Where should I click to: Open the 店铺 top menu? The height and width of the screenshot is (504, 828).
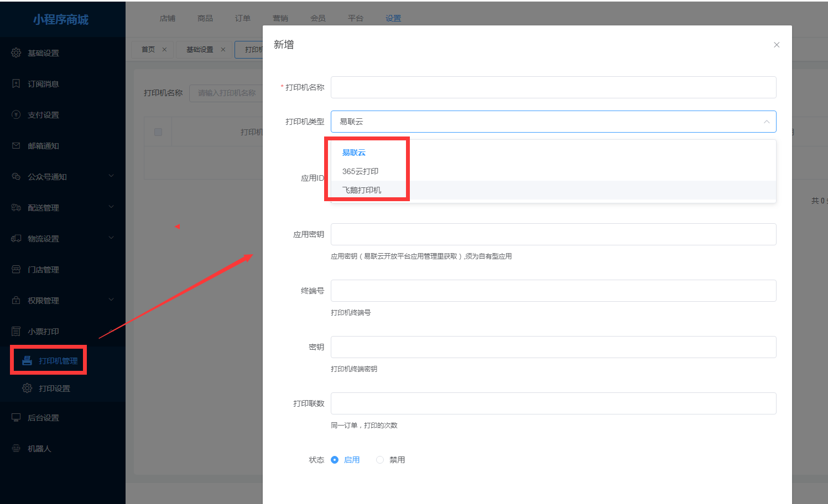(x=168, y=18)
